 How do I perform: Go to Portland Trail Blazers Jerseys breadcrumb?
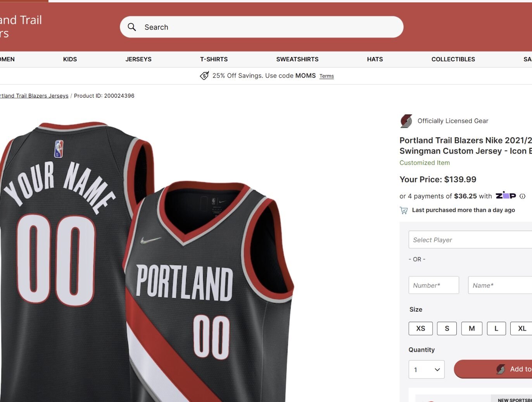pos(34,96)
